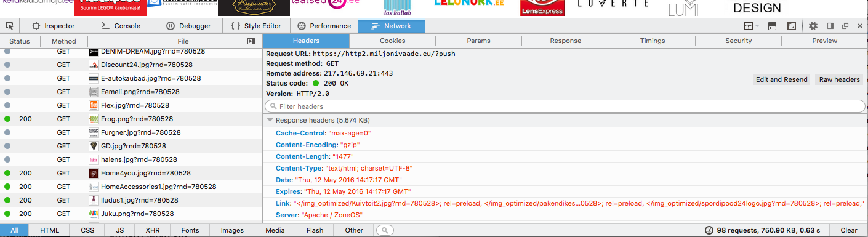Select the halens.jpg request row

point(131,159)
